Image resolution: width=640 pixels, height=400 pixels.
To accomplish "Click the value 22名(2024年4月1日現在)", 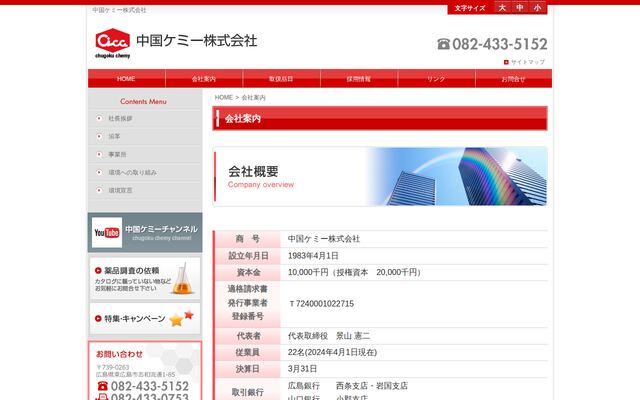I will pos(332,352).
